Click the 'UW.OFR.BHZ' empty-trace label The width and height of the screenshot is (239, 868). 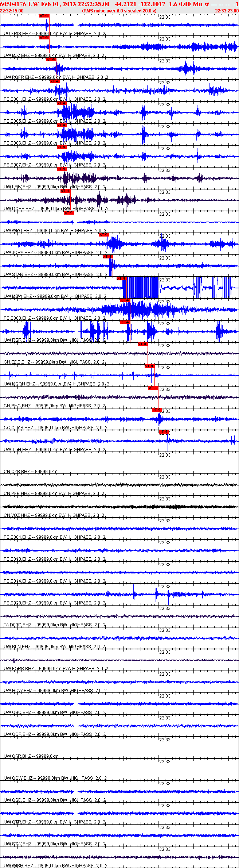18,756
